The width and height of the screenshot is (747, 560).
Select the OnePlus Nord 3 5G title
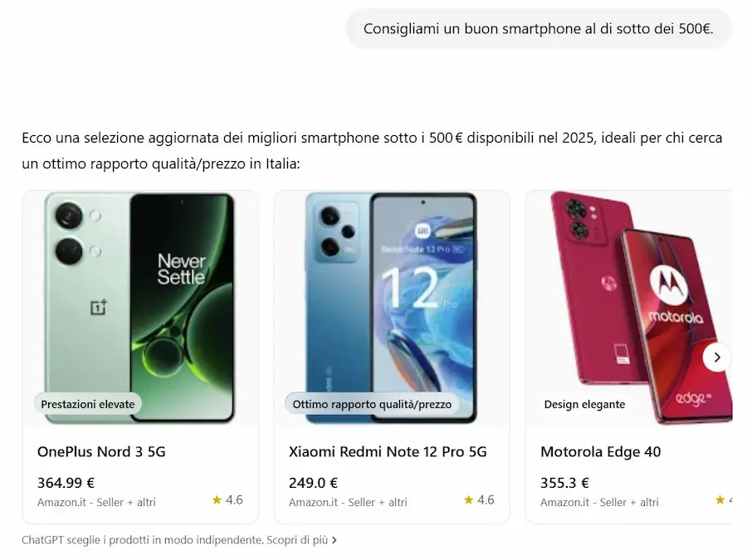pyautogui.click(x=101, y=451)
